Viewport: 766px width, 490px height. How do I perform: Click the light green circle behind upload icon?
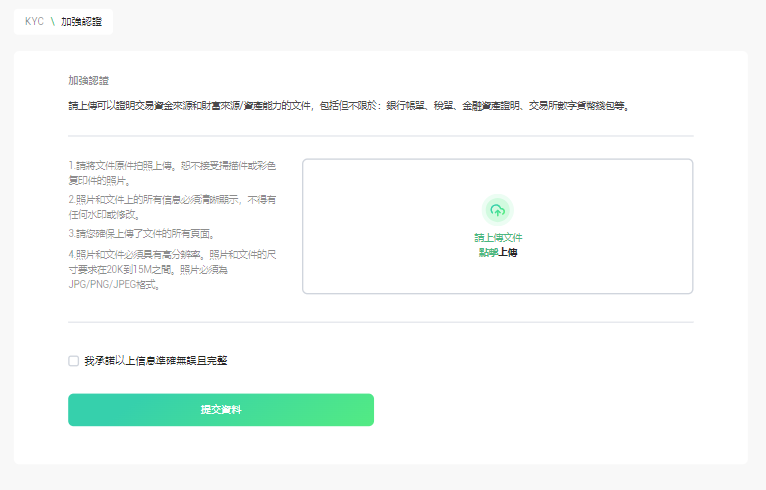point(497,211)
